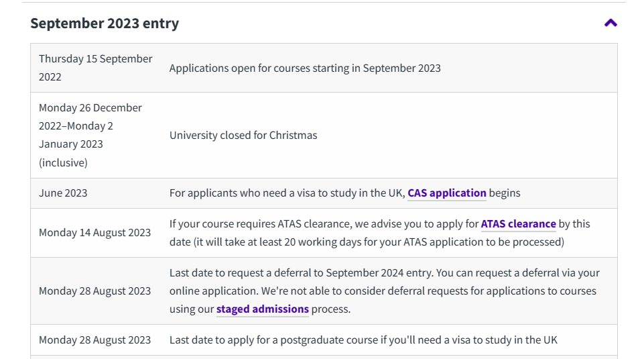Collapse section using the purple chevron icon

[x=610, y=23]
